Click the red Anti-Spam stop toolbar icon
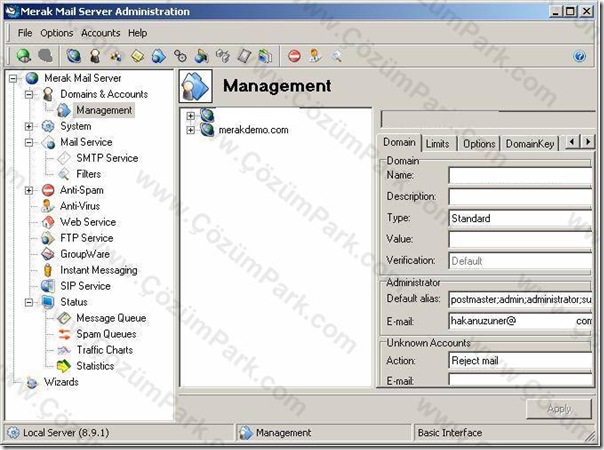 pyautogui.click(x=294, y=56)
